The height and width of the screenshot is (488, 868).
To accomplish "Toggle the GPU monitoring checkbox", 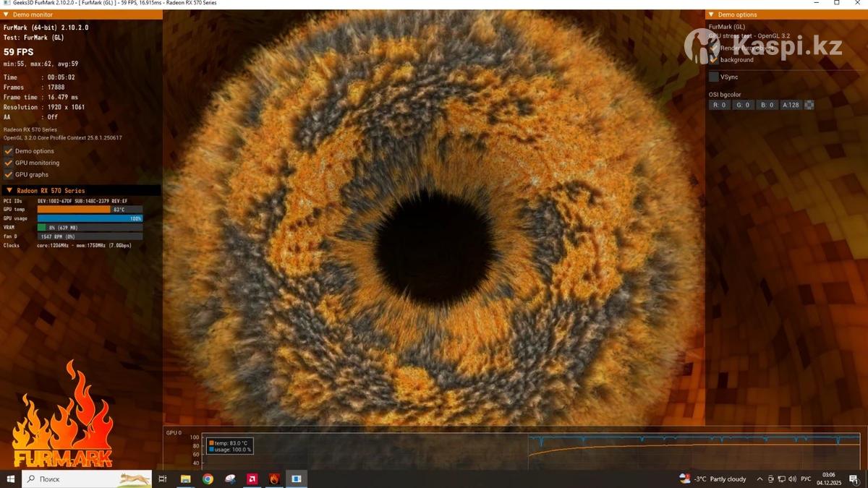I will tap(9, 163).
